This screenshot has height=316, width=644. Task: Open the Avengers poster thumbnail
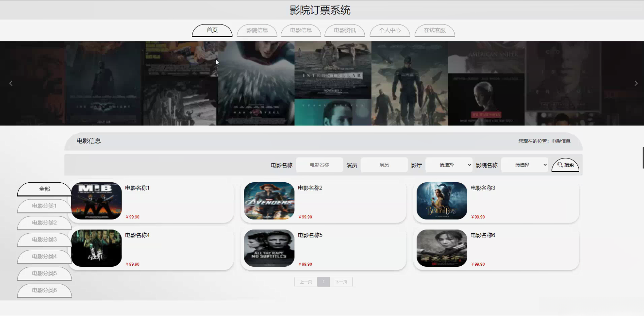point(269,201)
